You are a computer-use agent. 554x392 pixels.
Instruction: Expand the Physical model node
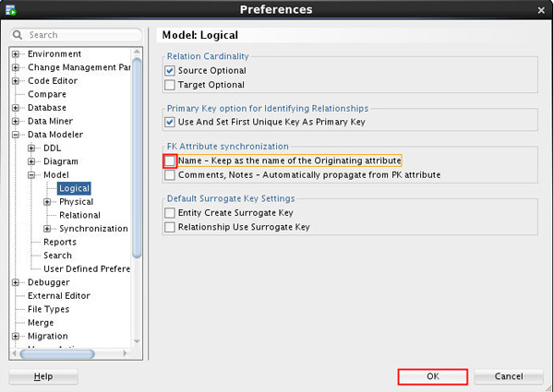[x=47, y=202]
